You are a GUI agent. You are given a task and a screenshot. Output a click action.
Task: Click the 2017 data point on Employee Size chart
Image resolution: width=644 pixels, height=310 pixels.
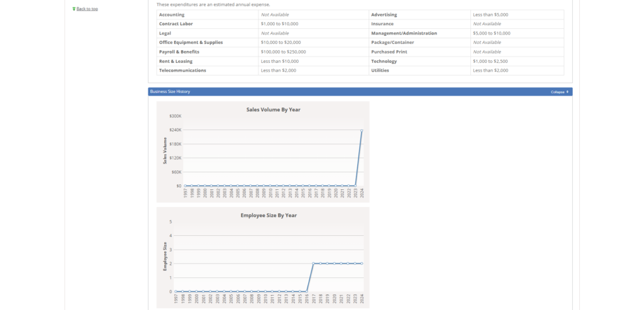point(313,263)
